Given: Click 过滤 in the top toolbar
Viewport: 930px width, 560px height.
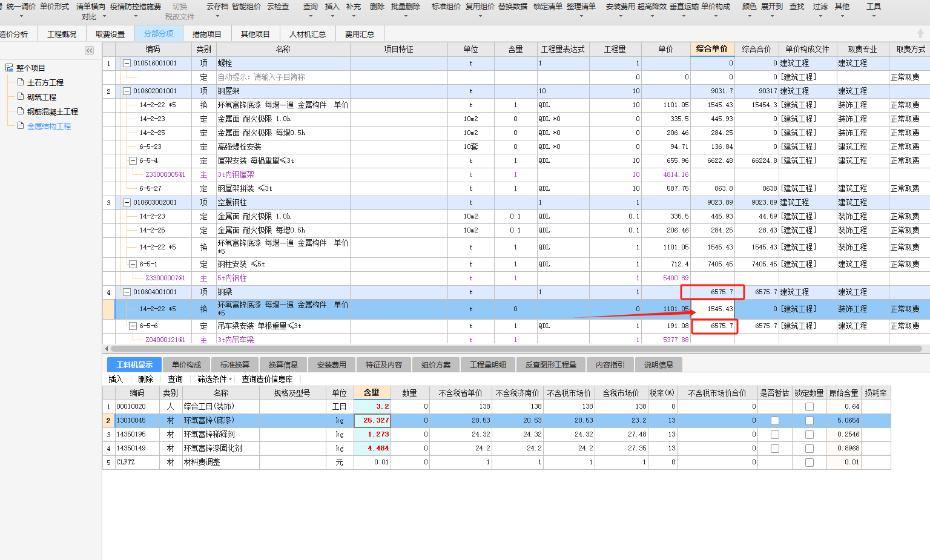Looking at the screenshot, I should point(820,7).
